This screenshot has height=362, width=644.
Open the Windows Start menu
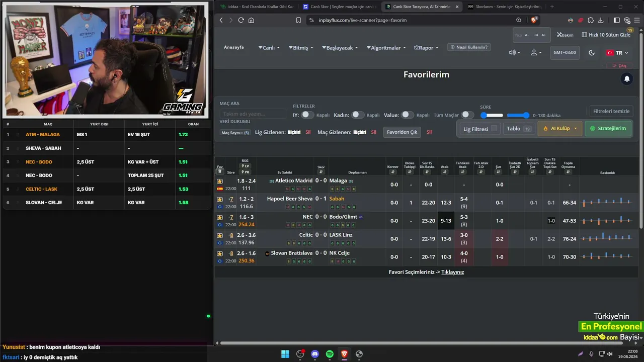tap(285, 354)
